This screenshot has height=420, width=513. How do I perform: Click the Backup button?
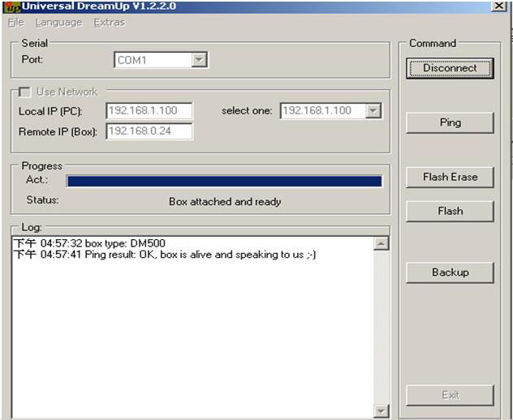[450, 272]
